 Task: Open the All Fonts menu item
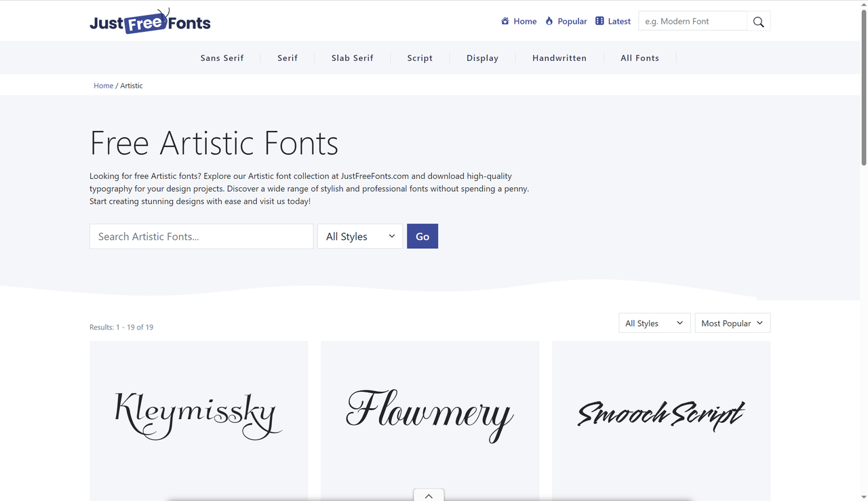(639, 58)
